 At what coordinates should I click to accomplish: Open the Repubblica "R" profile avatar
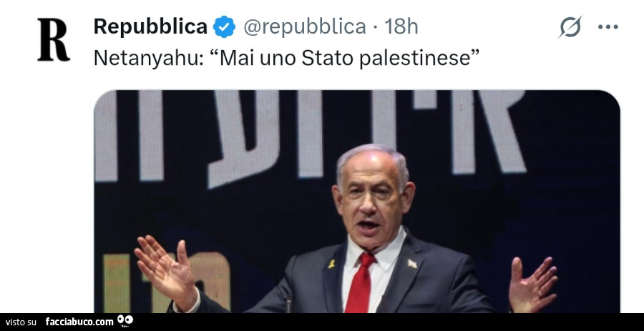click(x=54, y=40)
